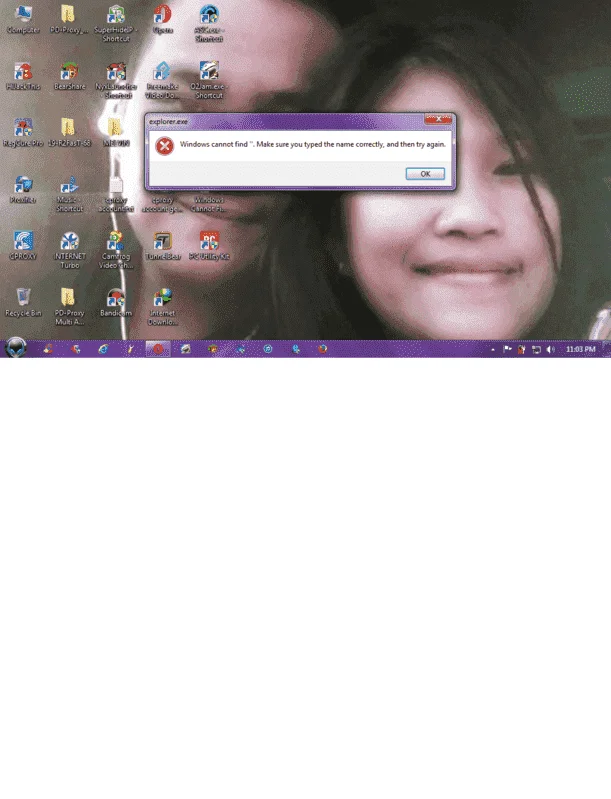Select the Camfrog Video Chat icon
Image resolution: width=611 pixels, height=799 pixels.
tap(116, 250)
